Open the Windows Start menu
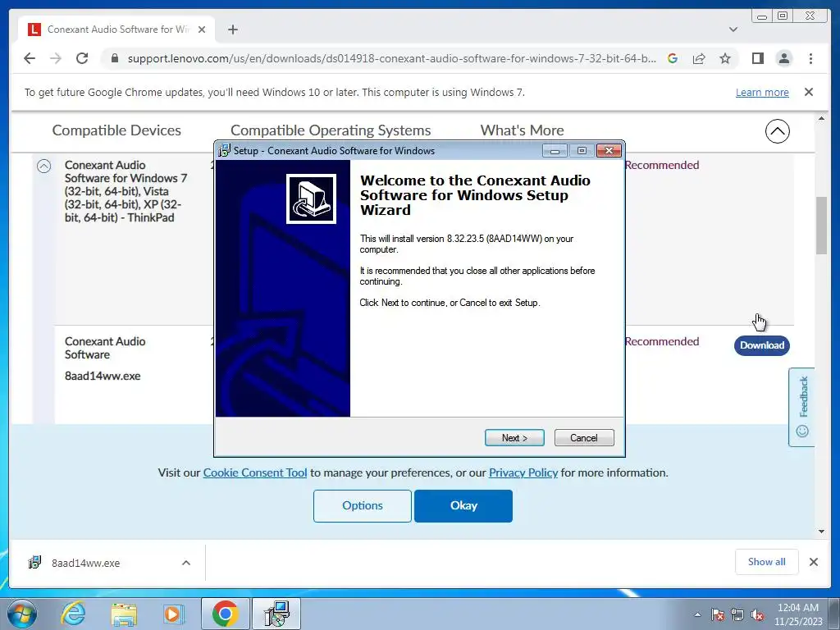This screenshot has height=630, width=840. (x=21, y=614)
